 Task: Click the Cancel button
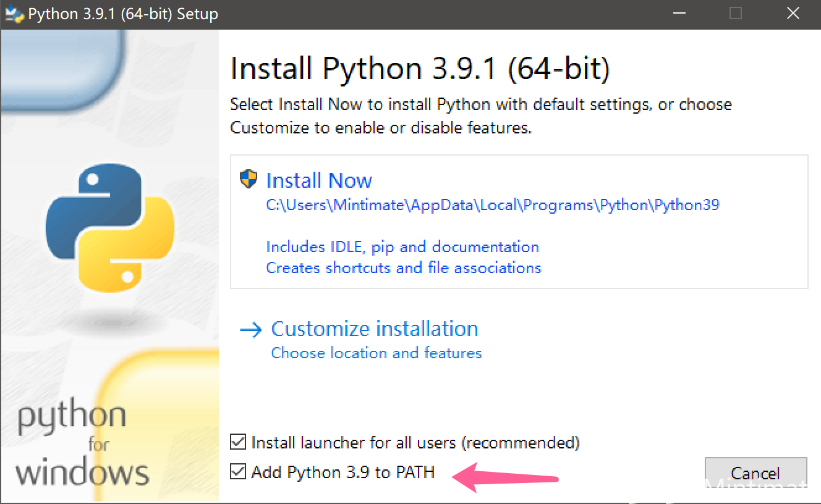tap(755, 472)
